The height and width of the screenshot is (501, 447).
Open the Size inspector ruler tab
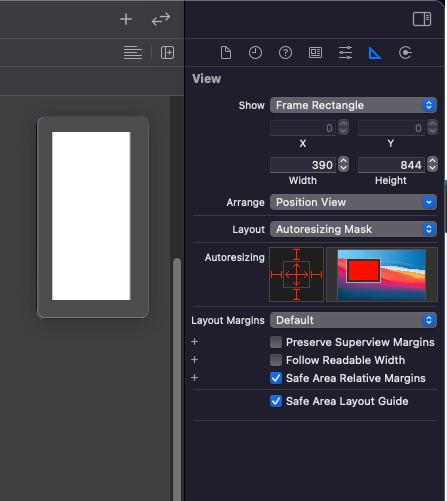375,53
